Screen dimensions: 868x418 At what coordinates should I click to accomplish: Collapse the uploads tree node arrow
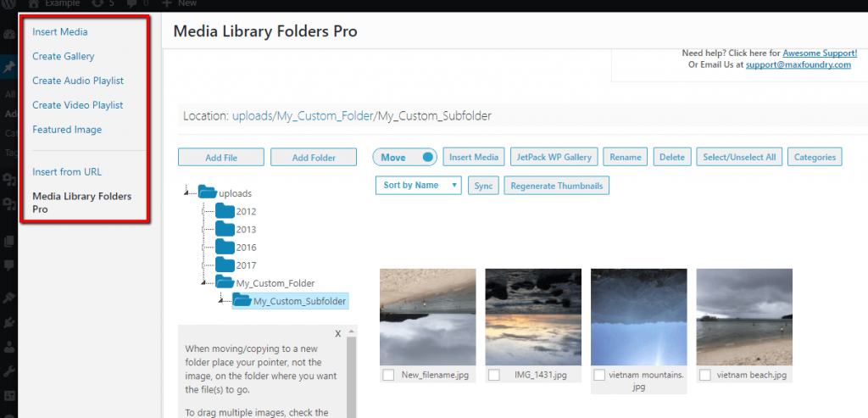point(186,192)
